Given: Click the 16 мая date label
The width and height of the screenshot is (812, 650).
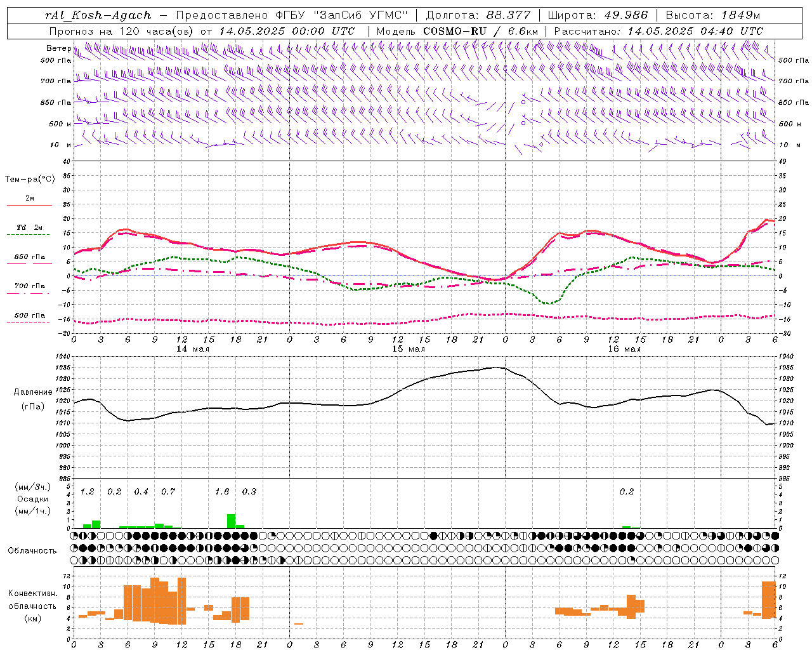Looking at the screenshot, I should pyautogui.click(x=624, y=349).
